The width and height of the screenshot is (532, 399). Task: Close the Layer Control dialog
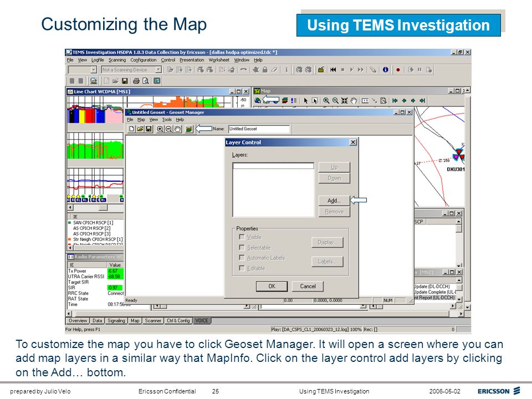pyautogui.click(x=353, y=142)
